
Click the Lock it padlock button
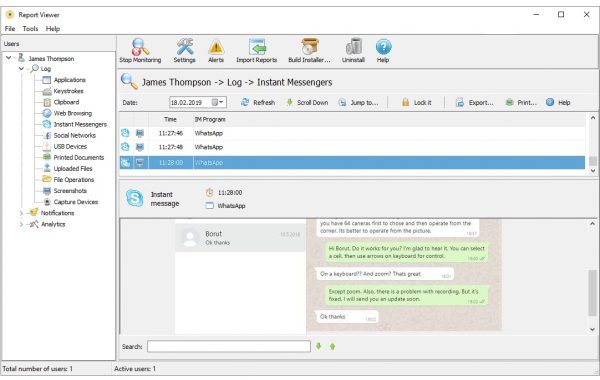(x=416, y=103)
